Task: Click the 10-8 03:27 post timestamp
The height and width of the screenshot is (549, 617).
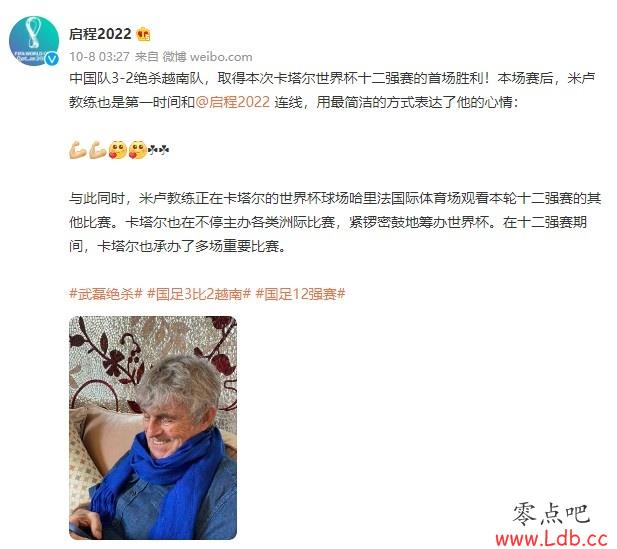Action: pos(99,57)
